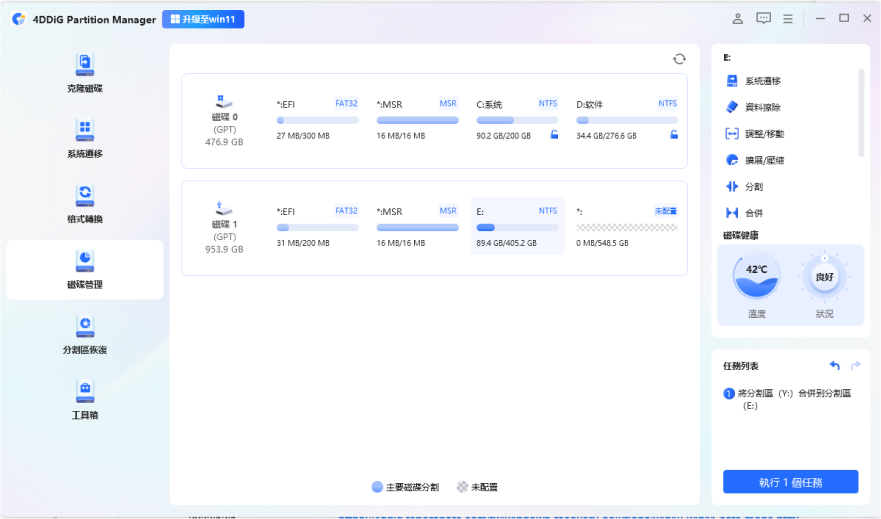Screen dimensions: 881x519
Task: Click the lock icon on C:系統 partition
Action: coord(554,135)
